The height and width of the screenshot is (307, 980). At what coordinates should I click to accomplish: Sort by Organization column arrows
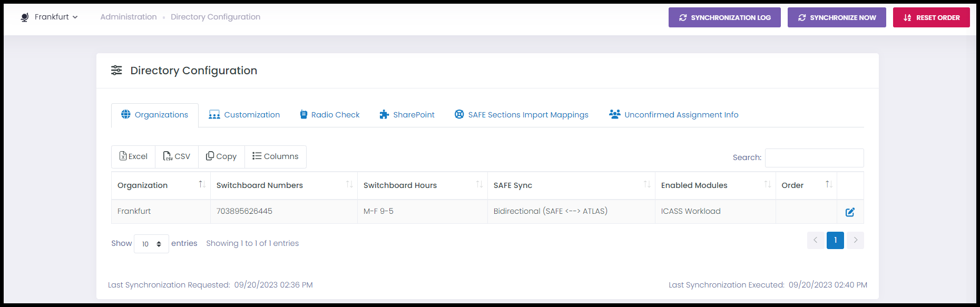coord(202,184)
